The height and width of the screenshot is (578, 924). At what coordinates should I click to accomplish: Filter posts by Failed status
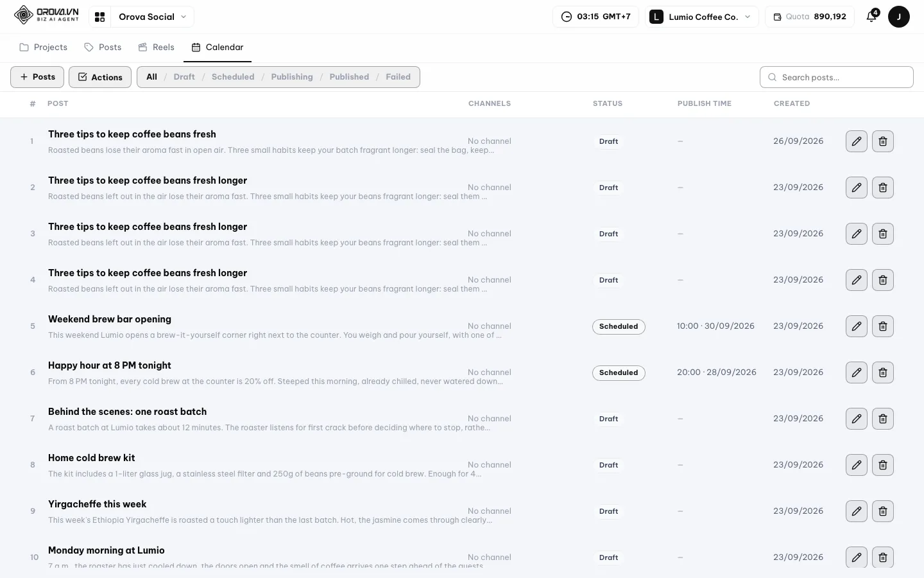point(398,77)
